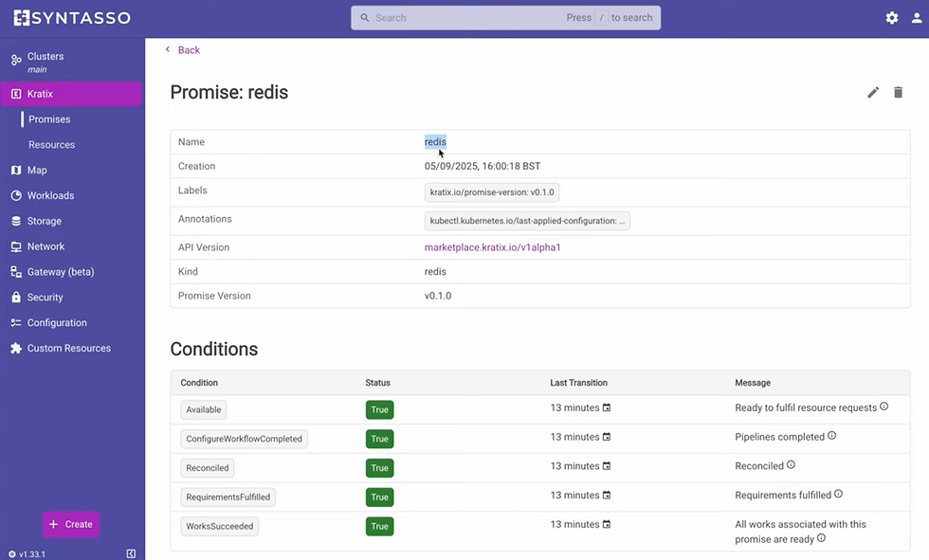Open Clusters menu item

tap(72, 62)
